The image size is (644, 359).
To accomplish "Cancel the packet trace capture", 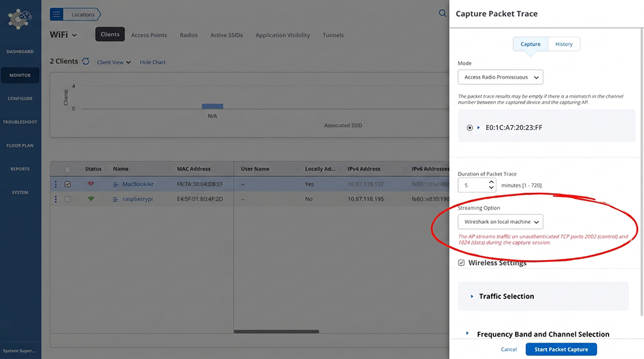I will pos(509,349).
